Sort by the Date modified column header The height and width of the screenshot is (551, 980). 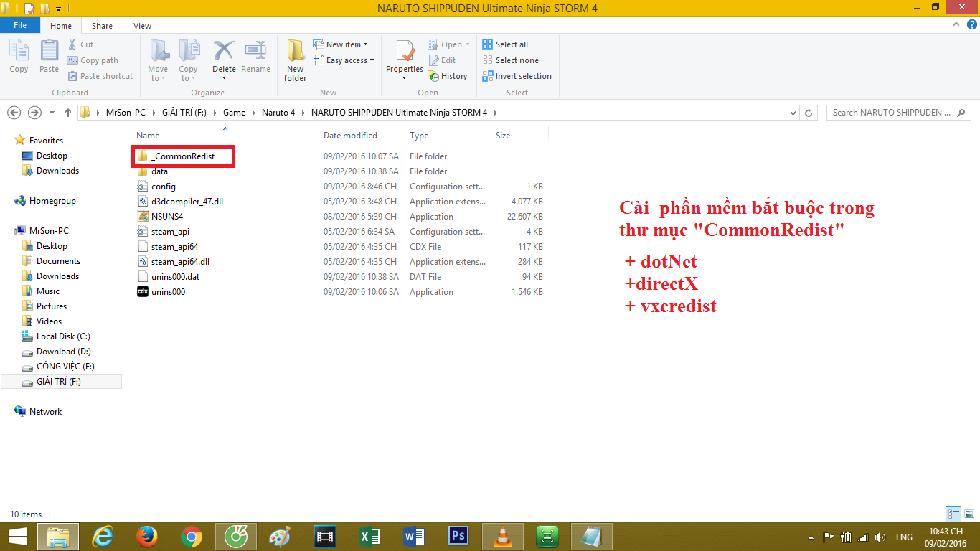click(350, 136)
